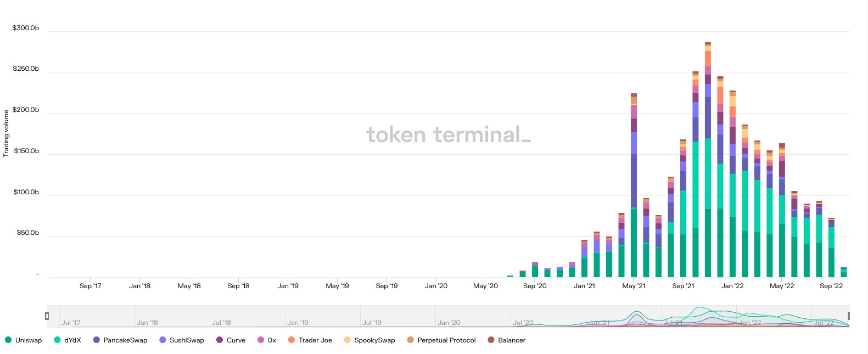The height and width of the screenshot is (354, 868).
Task: Toggle the SushiSwap series label
Action: (187, 340)
